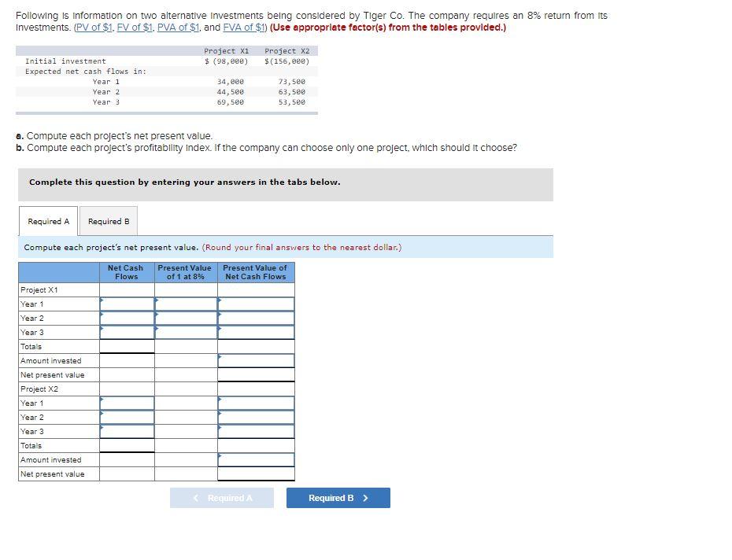Switch to the Required B tab

(108, 222)
